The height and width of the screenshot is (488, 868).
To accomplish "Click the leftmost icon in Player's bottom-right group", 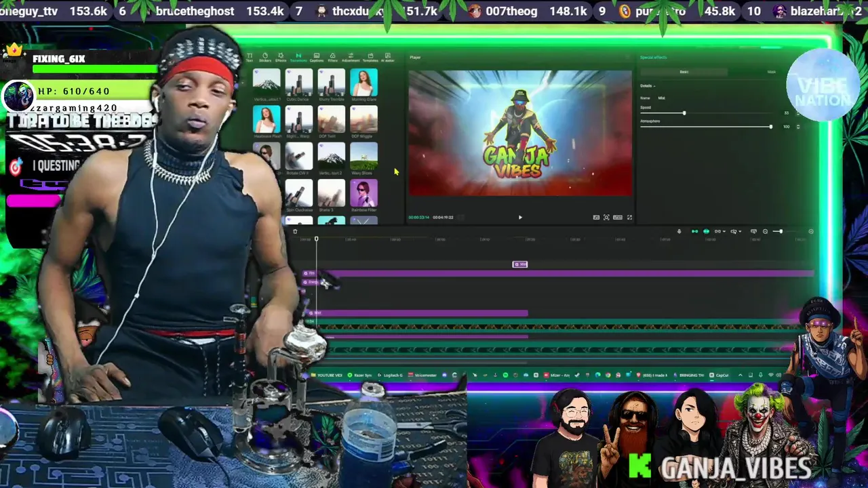I will coord(596,217).
